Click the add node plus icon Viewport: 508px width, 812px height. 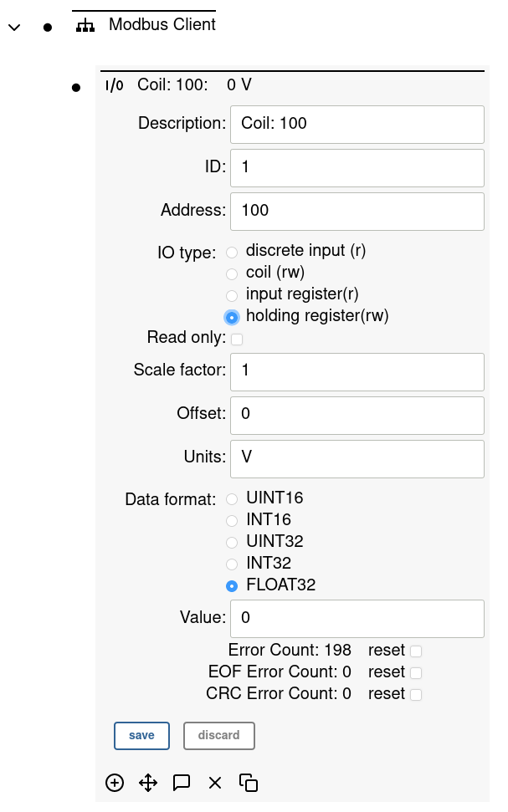click(115, 783)
